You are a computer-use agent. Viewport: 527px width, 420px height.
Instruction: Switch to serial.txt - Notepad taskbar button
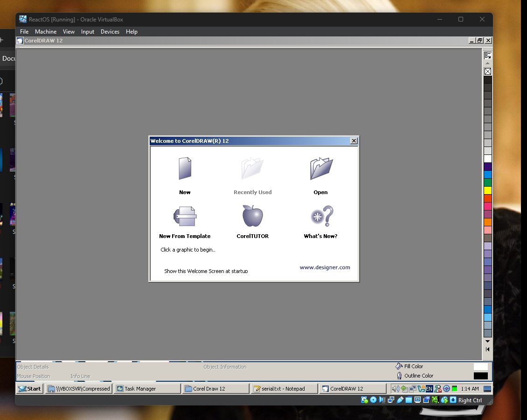point(284,389)
